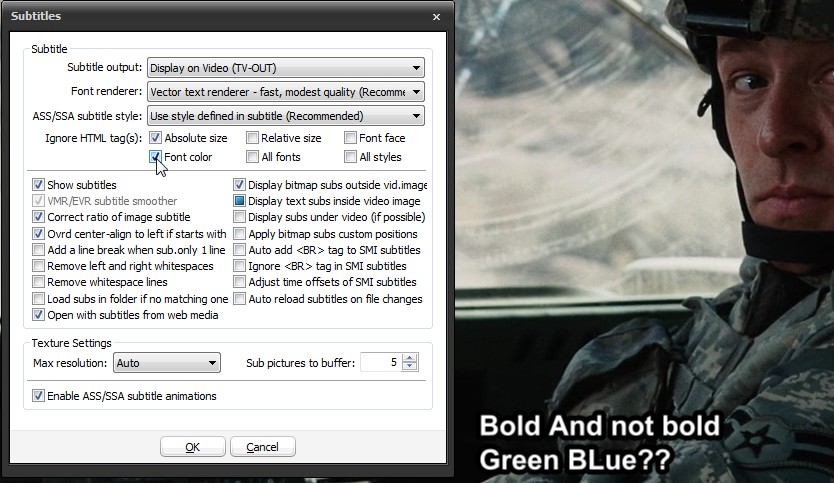Toggle Absolute size checkbox

pyautogui.click(x=155, y=138)
